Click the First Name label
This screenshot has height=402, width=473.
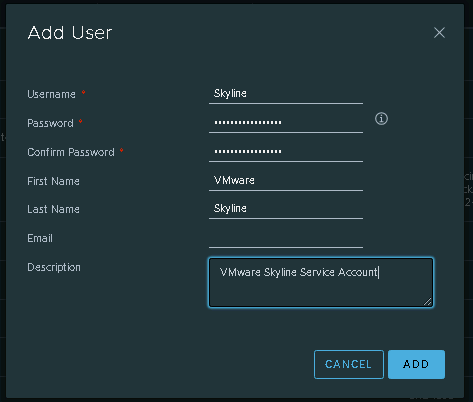(53, 181)
